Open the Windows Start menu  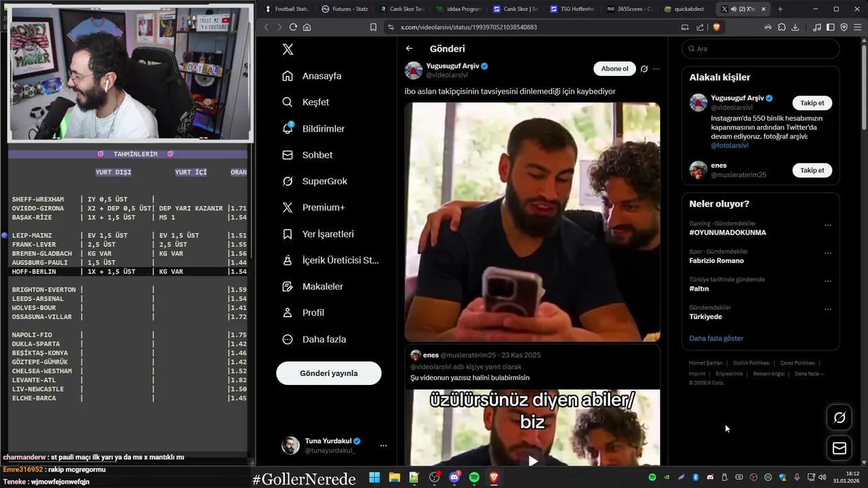(x=374, y=477)
